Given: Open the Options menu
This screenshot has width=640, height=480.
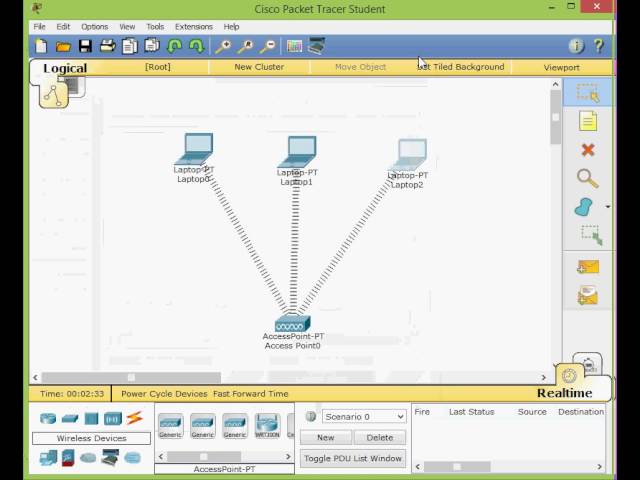Looking at the screenshot, I should [x=94, y=27].
